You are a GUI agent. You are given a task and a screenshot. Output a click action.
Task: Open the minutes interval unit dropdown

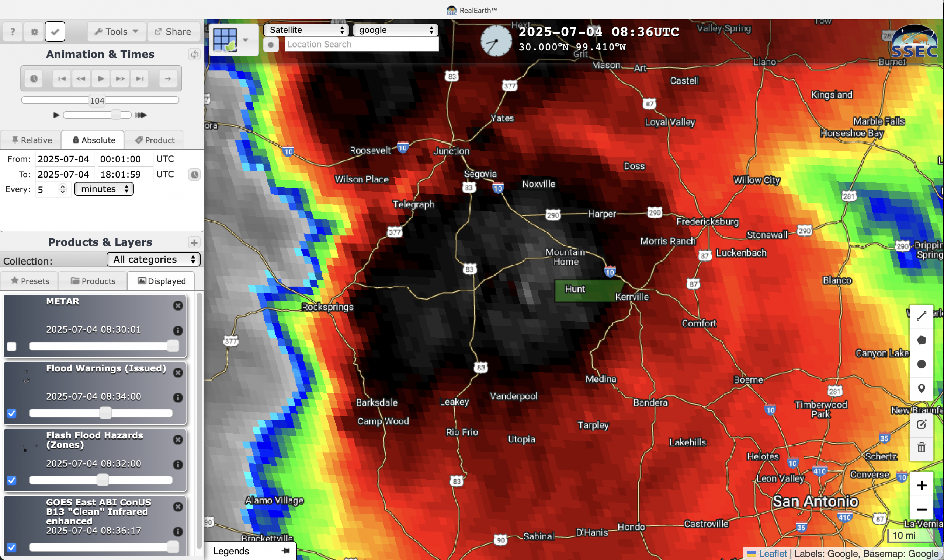tap(104, 189)
